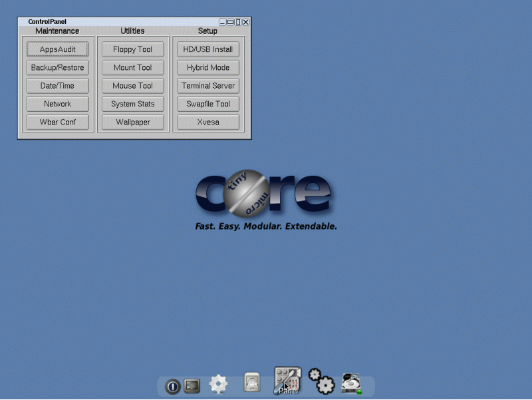The image size is (532, 400).
Task: Start HD/USB Install setup
Action: (x=208, y=49)
